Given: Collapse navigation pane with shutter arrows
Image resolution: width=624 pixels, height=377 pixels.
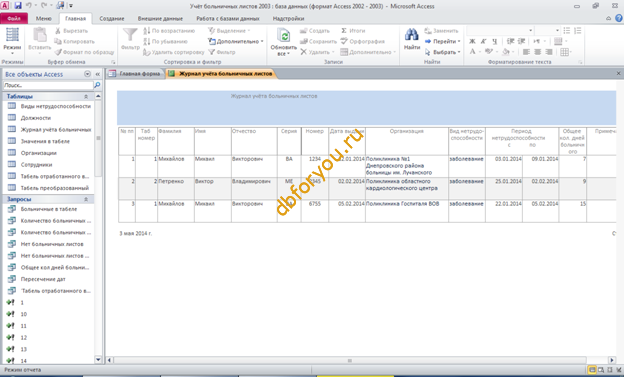Looking at the screenshot, I should pyautogui.click(x=98, y=74).
